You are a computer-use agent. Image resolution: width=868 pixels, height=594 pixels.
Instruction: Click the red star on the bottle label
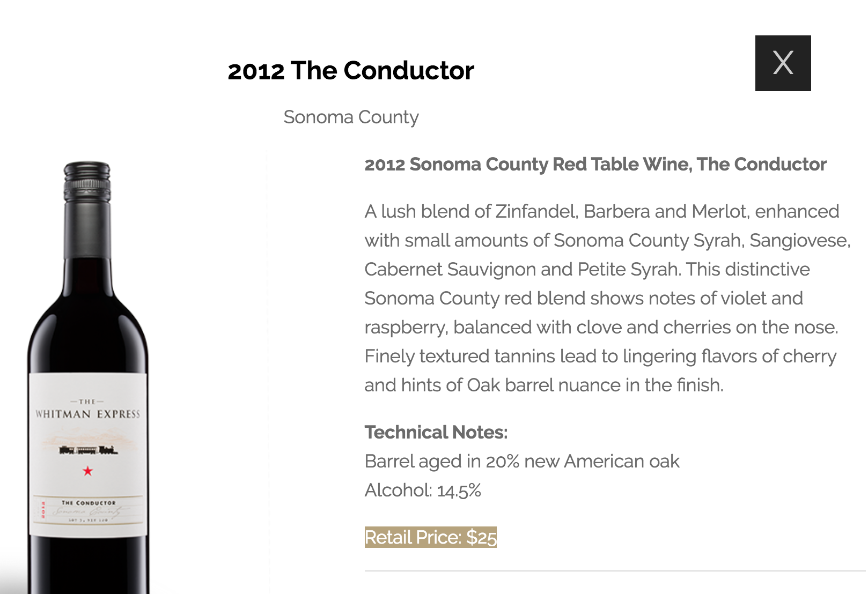[87, 471]
